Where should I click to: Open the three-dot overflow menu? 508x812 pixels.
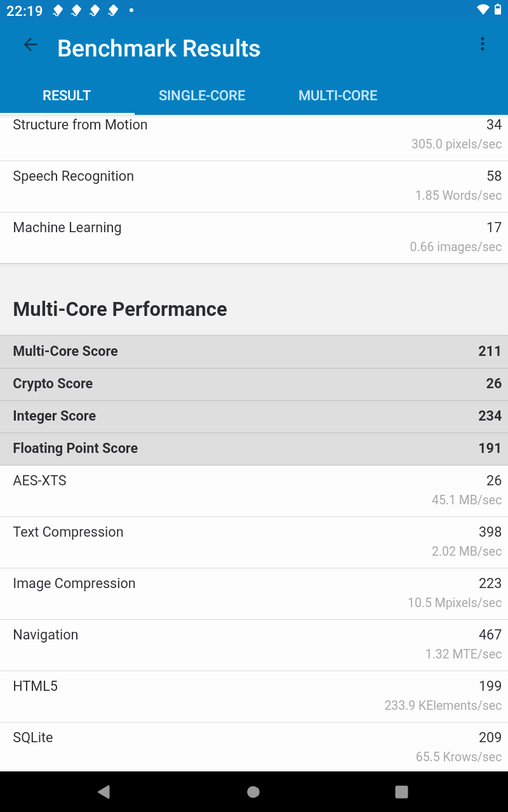tap(483, 44)
